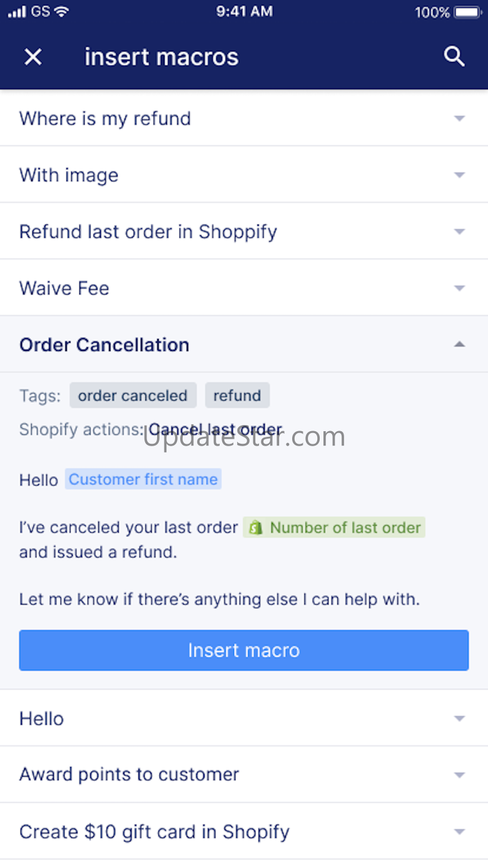Expand the Hello macro chevron
Viewport: 488px width, 868px height.
click(x=460, y=718)
